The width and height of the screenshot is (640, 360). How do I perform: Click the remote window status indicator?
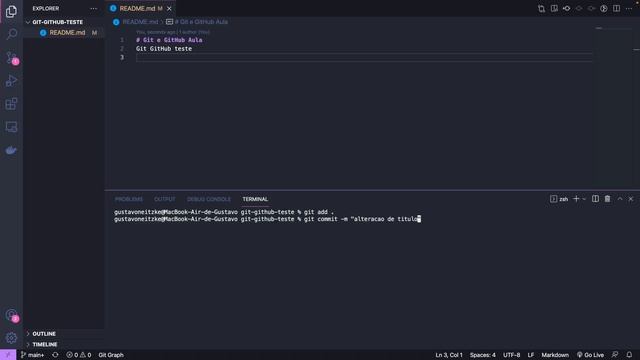point(8,355)
